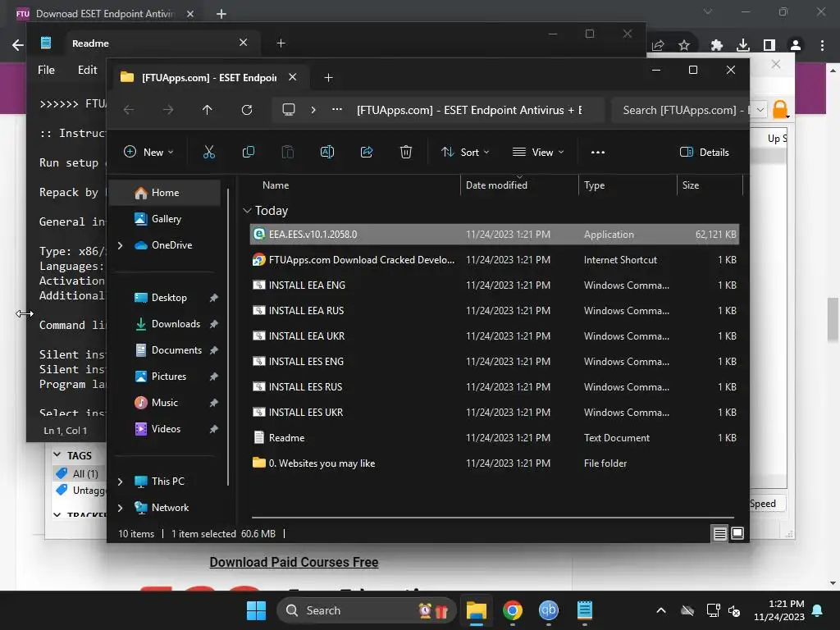This screenshot has width=840, height=630.
Task: Open the Home item in navigation pane
Action: (x=165, y=193)
